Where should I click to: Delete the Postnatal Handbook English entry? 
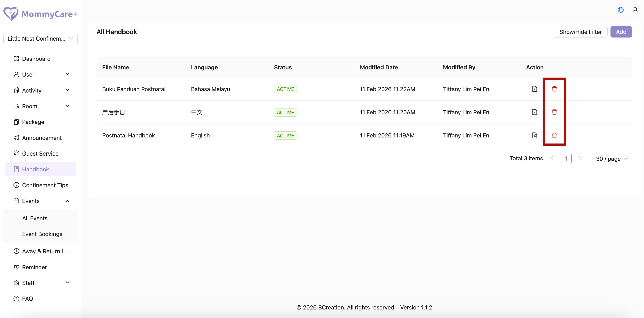pos(554,135)
